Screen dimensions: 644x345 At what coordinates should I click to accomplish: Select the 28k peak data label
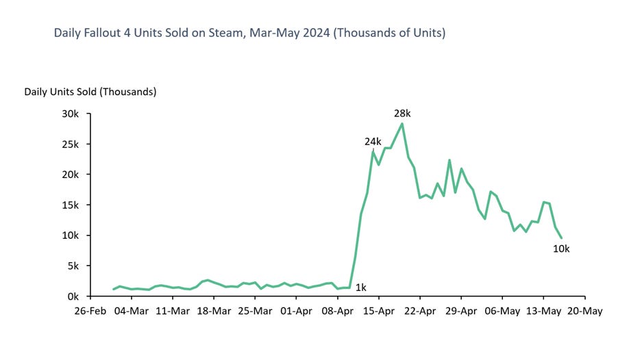point(401,113)
